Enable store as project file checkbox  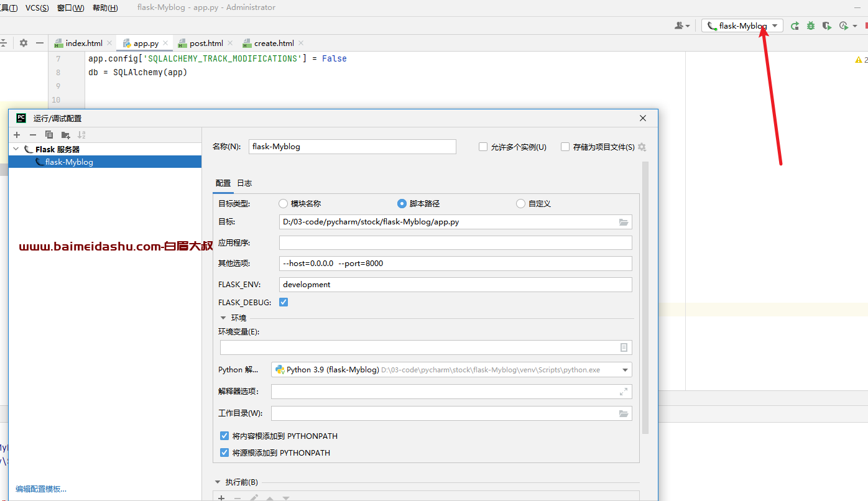[x=565, y=147]
